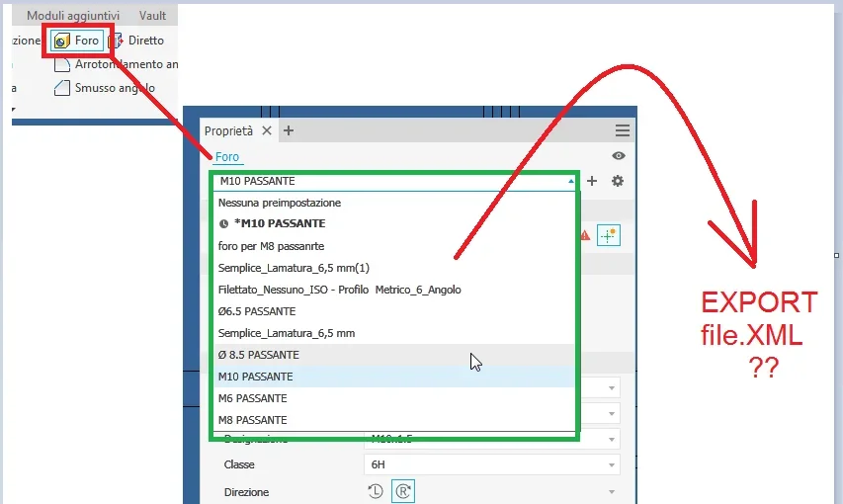Add new preset with plus icon
843x504 pixels.
[x=592, y=181]
